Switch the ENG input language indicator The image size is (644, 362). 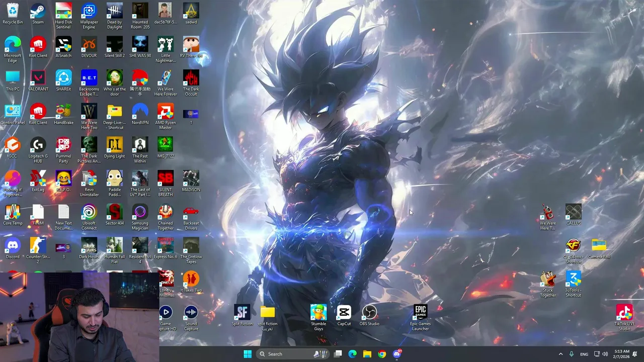[x=584, y=354]
